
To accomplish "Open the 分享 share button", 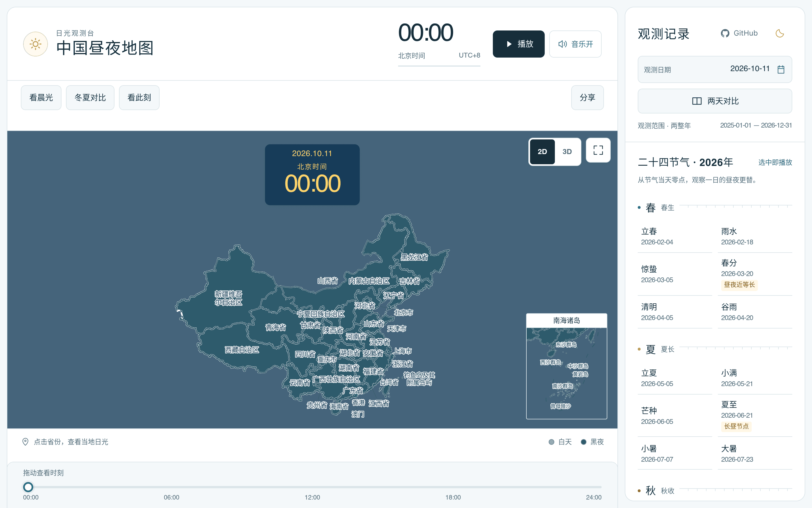I will pos(587,97).
